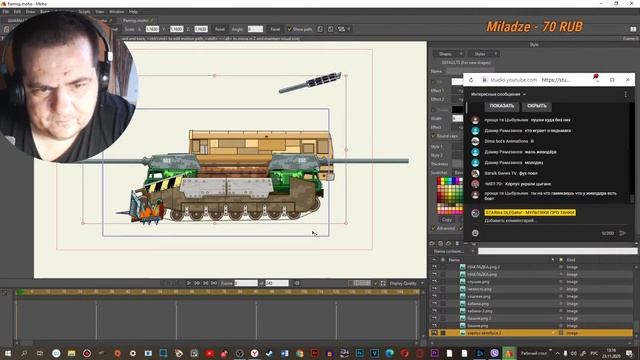
Task: Click the send message arrow icon
Action: [622, 233]
